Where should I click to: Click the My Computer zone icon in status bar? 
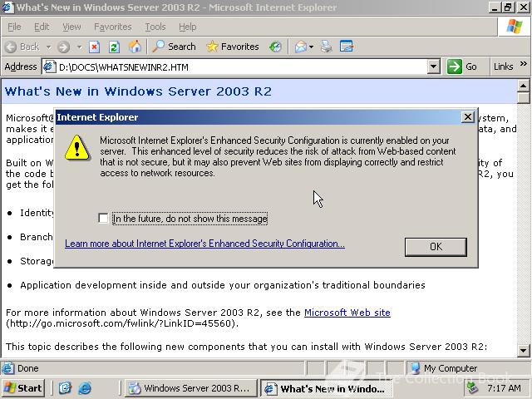tap(415, 368)
